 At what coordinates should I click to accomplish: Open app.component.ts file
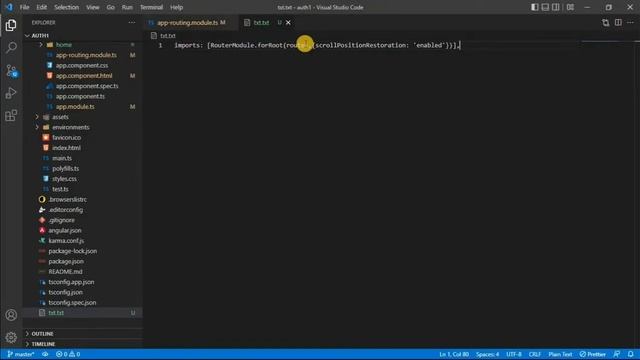[x=80, y=96]
